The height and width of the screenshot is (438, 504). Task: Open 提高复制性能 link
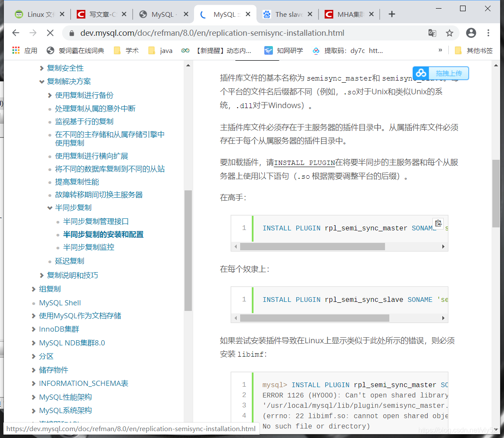[x=77, y=182]
